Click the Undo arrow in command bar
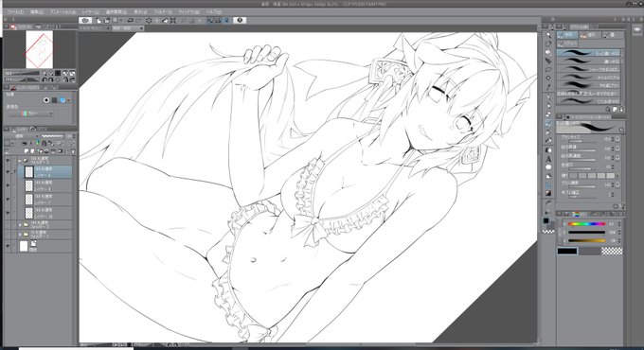This screenshot has width=644, height=350. (130, 20)
